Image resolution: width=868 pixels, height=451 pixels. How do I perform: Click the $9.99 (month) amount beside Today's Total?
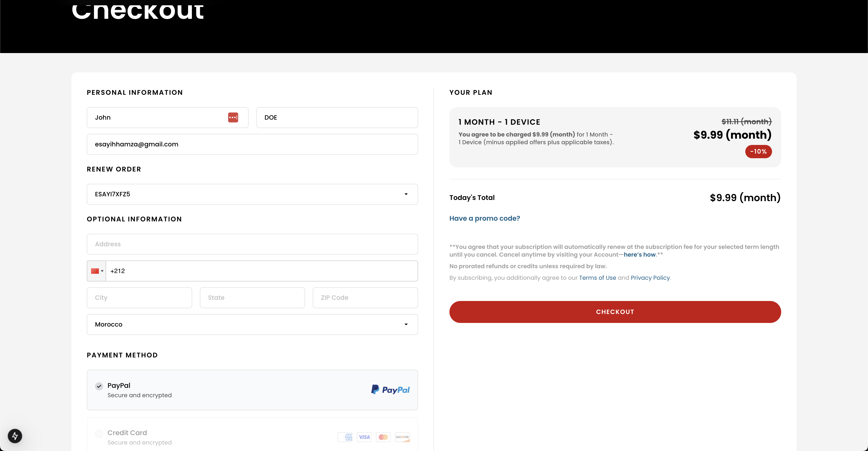(x=745, y=198)
